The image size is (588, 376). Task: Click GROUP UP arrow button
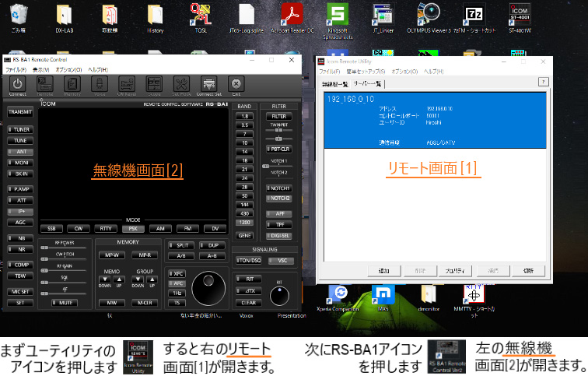(x=152, y=279)
